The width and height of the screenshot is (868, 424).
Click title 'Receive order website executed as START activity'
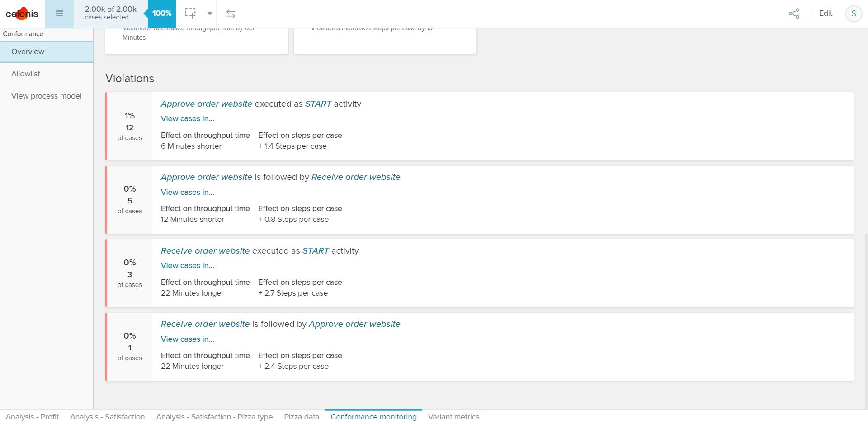tap(259, 251)
